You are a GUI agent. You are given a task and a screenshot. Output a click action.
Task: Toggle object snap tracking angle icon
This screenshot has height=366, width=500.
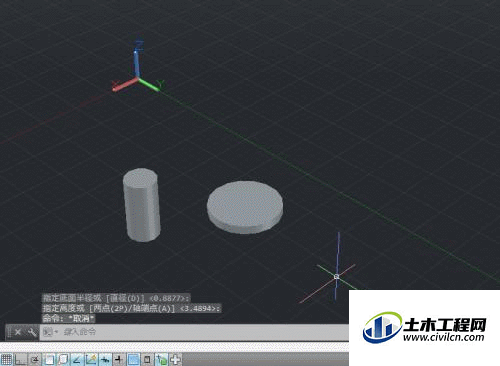(x=77, y=359)
